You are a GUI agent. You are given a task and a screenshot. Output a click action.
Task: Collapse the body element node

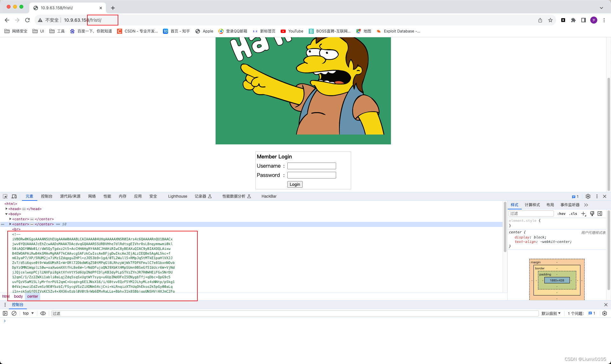(x=6, y=214)
